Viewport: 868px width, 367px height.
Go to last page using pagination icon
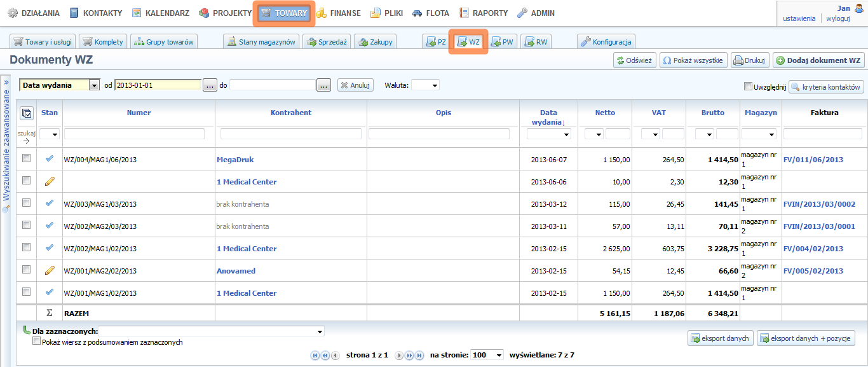point(419,356)
